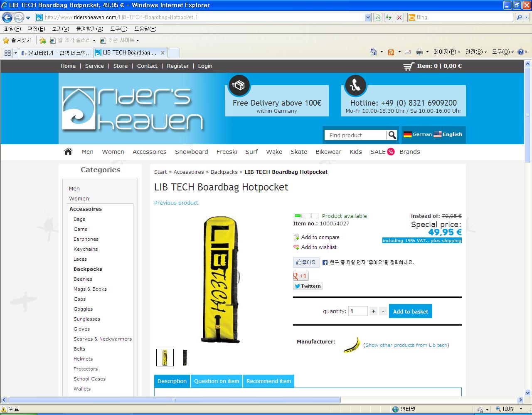Click the home icon in the site navigation
532x415 pixels.
pos(68,152)
